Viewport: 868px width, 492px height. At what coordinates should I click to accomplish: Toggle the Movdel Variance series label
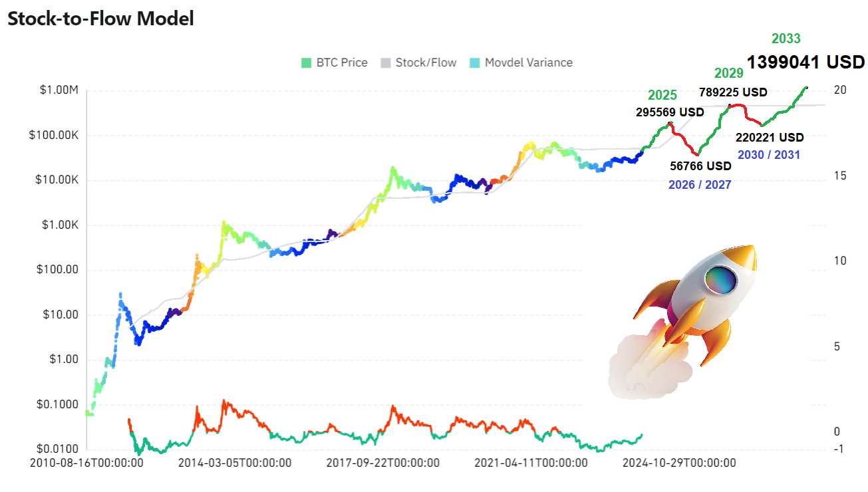(x=528, y=62)
